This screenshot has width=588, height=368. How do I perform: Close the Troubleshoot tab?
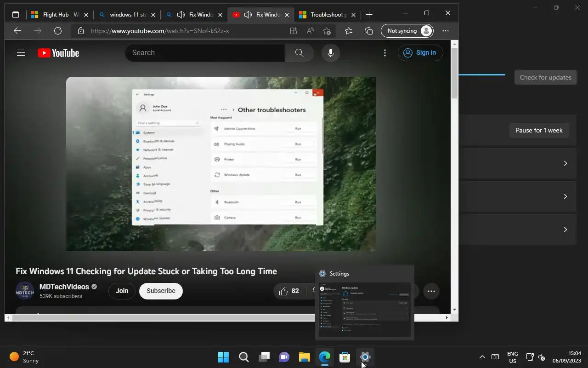click(353, 15)
